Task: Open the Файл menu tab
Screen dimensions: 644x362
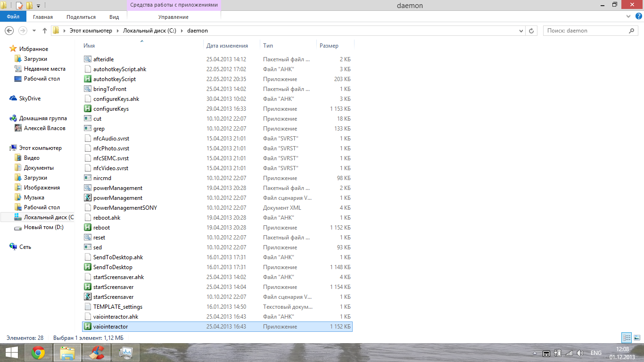Action: click(x=13, y=17)
